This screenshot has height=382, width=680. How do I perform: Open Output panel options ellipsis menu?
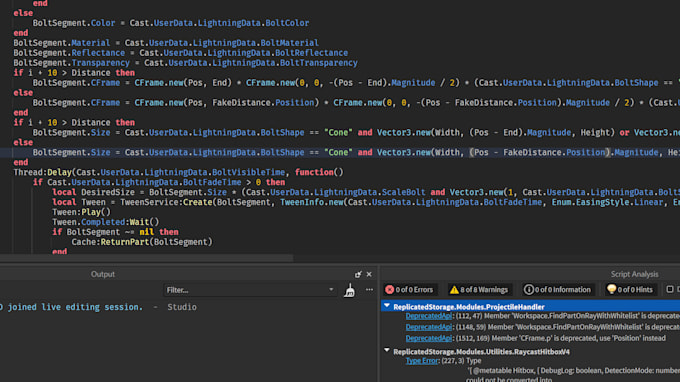tap(369, 290)
